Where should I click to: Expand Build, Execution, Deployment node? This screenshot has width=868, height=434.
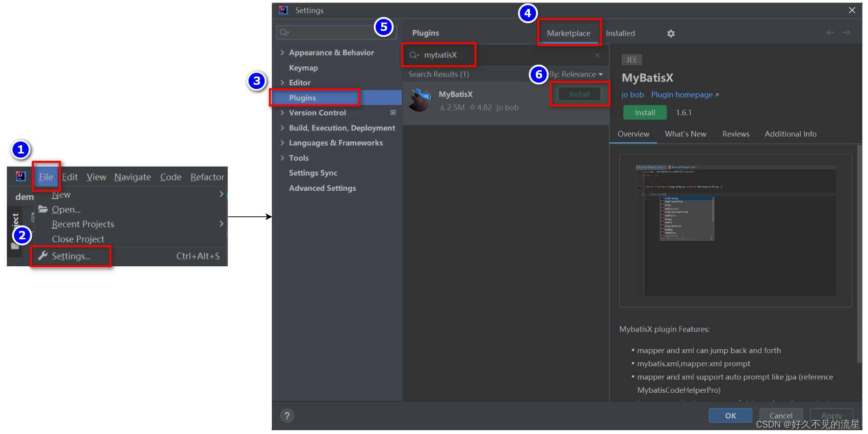tap(282, 128)
